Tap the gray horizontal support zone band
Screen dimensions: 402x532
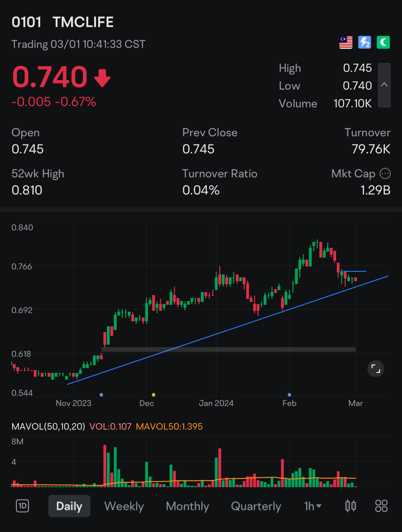pyautogui.click(x=228, y=350)
